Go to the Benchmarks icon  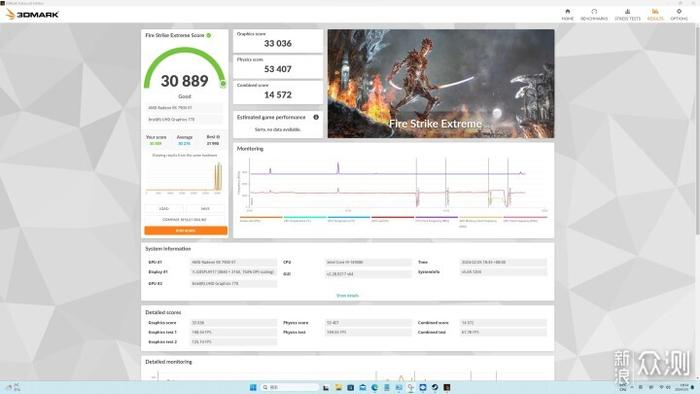(x=594, y=14)
